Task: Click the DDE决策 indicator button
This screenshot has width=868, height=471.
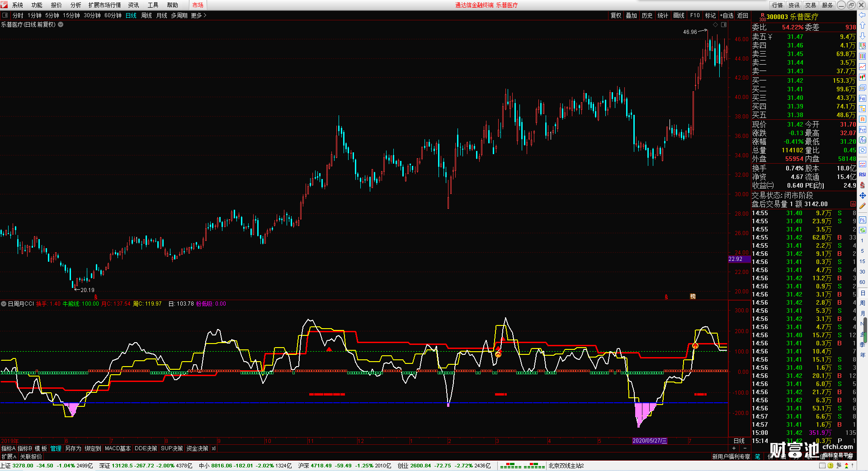Action: pyautogui.click(x=146, y=448)
